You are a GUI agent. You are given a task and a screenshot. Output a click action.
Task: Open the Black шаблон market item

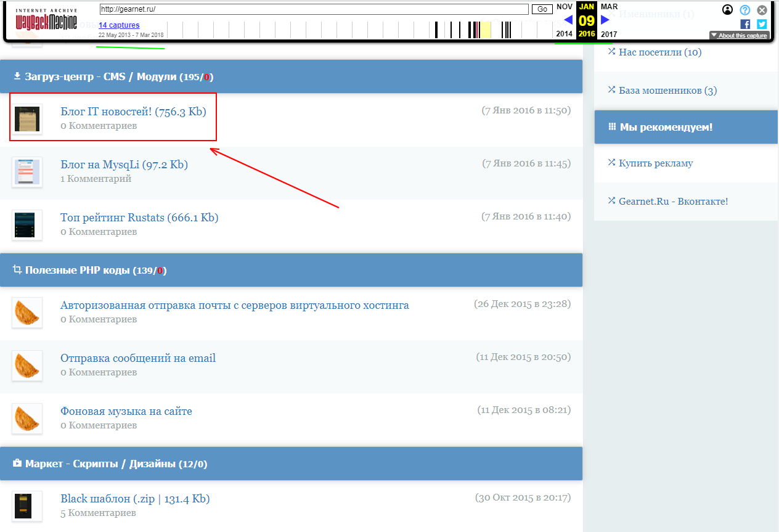coord(135,499)
